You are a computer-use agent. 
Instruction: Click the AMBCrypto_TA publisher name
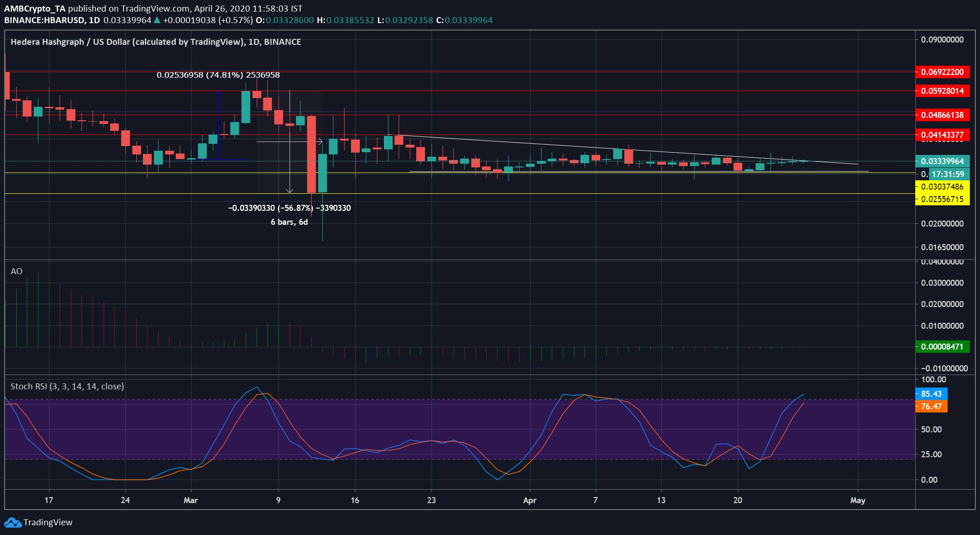click(x=35, y=8)
